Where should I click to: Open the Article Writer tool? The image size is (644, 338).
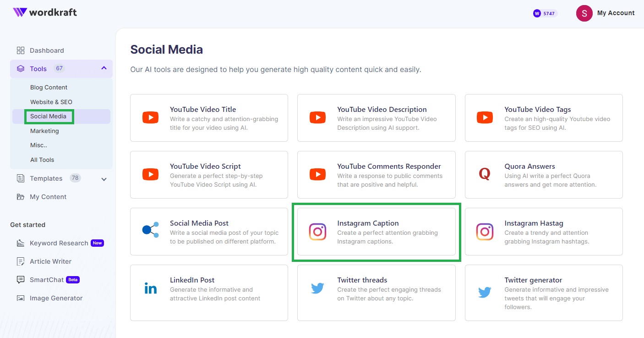49,261
